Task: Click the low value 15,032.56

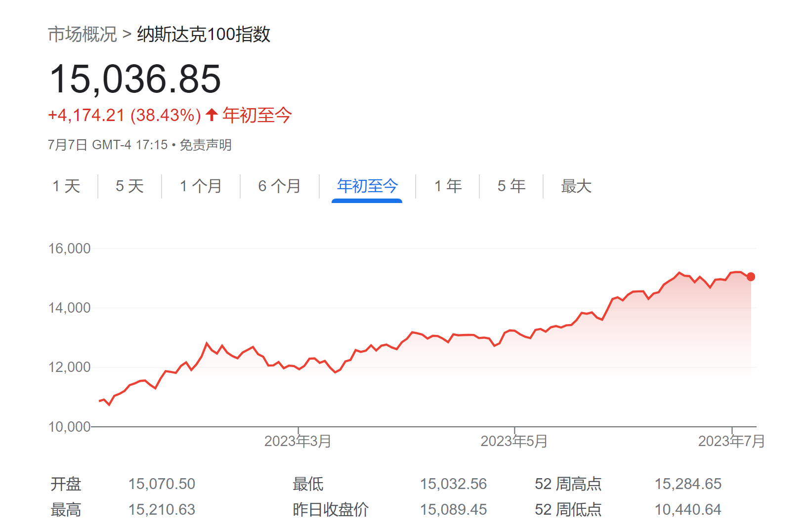Action: pos(453,484)
